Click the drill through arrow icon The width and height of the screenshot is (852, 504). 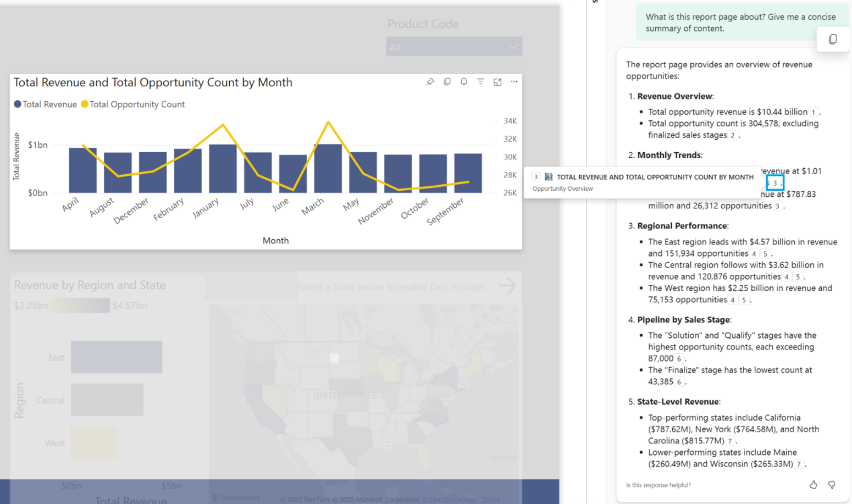click(x=507, y=286)
